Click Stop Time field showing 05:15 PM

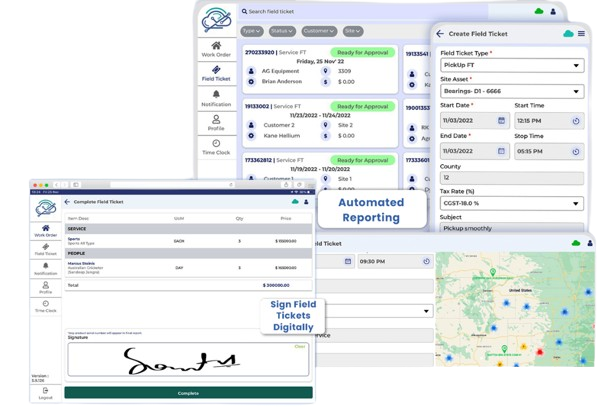pyautogui.click(x=549, y=151)
